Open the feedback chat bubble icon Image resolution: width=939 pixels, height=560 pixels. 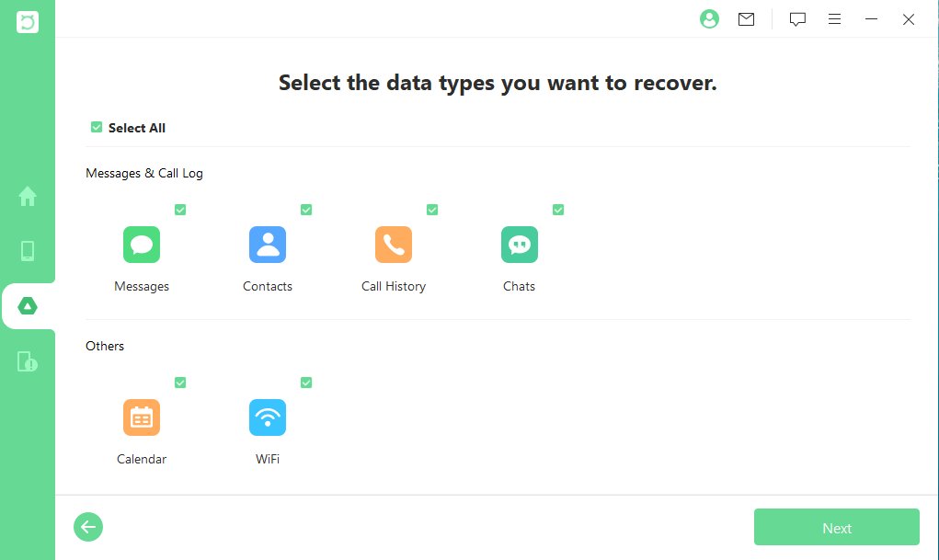pos(796,18)
